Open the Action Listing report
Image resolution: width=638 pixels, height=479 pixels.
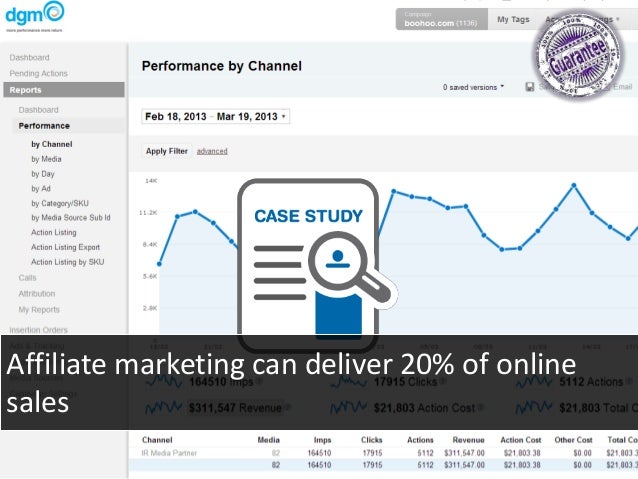pyautogui.click(x=54, y=232)
